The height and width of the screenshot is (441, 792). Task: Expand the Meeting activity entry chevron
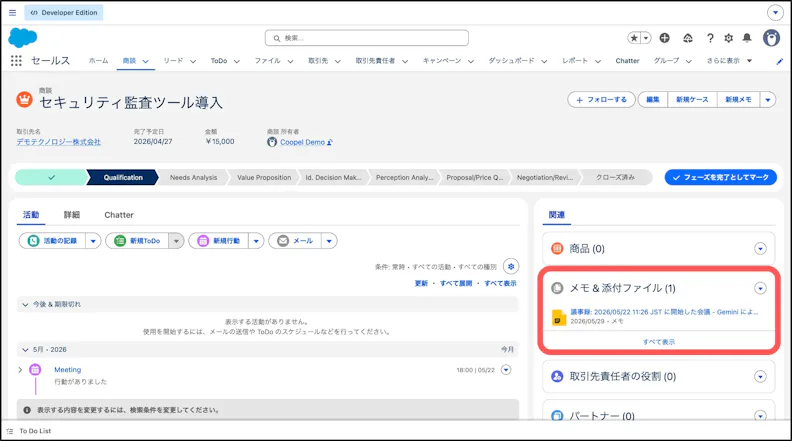(x=20, y=370)
